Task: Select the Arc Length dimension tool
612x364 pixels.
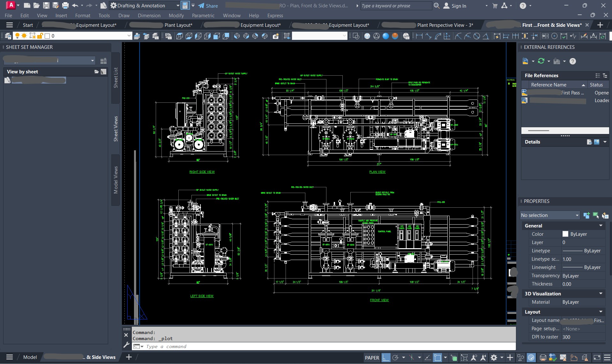Action: pos(438,36)
